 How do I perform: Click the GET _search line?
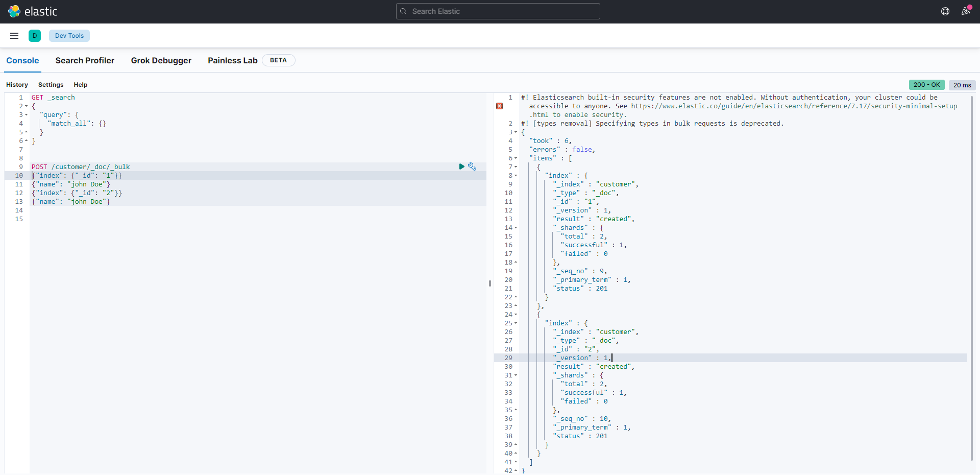tap(53, 98)
